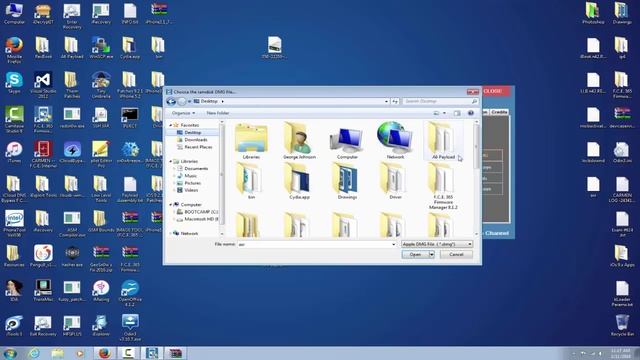
Task: Select the BOOTCAMP (C:) drive
Action: coord(198,212)
